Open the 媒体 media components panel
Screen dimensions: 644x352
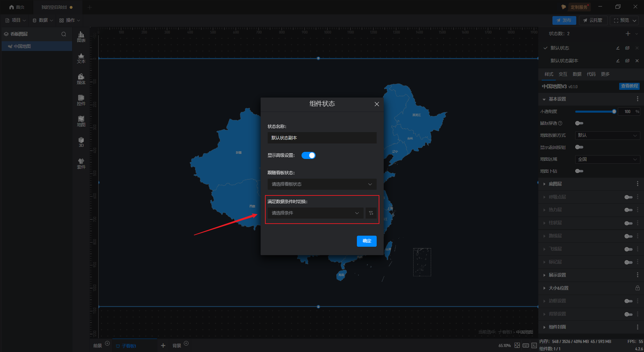click(x=81, y=79)
